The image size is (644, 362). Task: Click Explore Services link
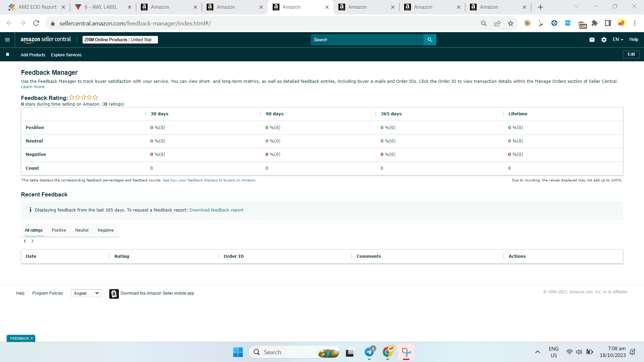pyautogui.click(x=66, y=55)
